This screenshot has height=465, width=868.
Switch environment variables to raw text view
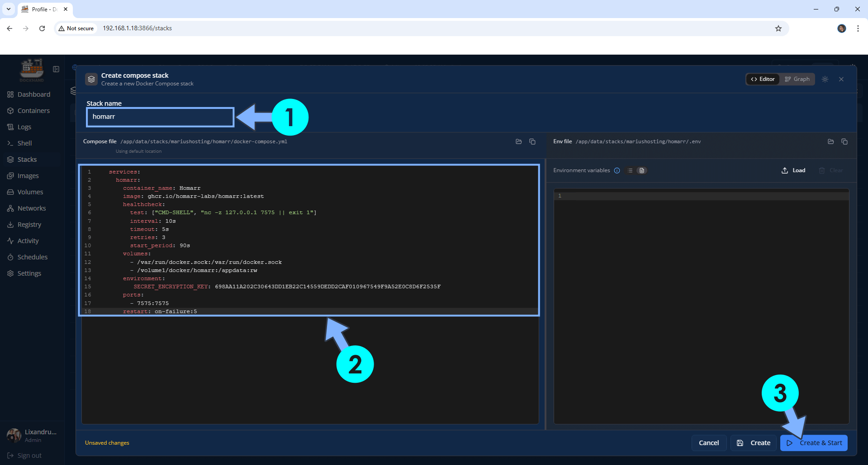(x=641, y=170)
